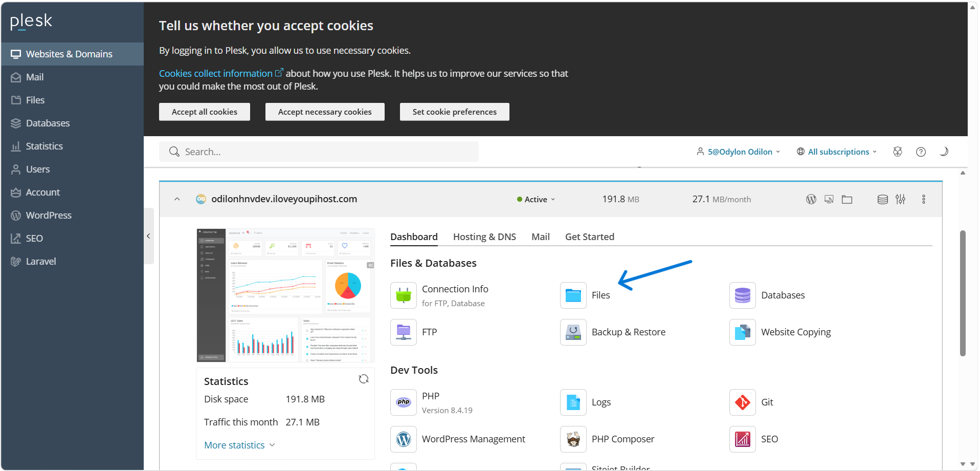Switch to the Hosting & DNS tab
The image size is (980, 471).
click(484, 237)
